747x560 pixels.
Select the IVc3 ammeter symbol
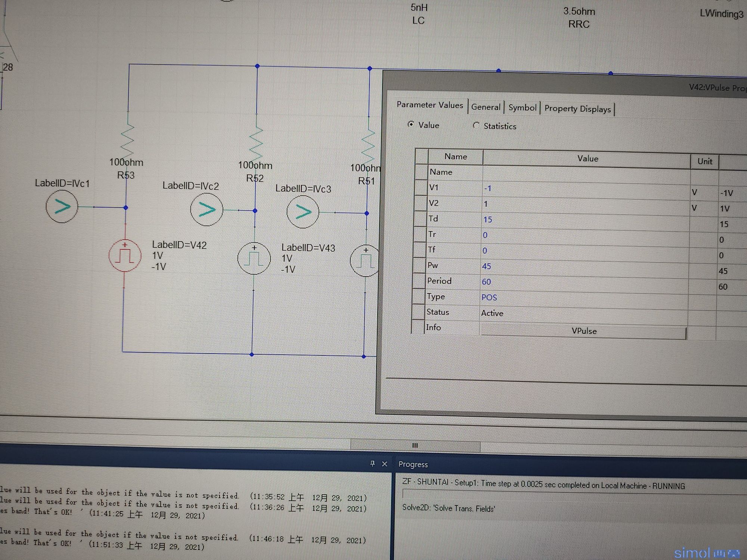pos(303,212)
